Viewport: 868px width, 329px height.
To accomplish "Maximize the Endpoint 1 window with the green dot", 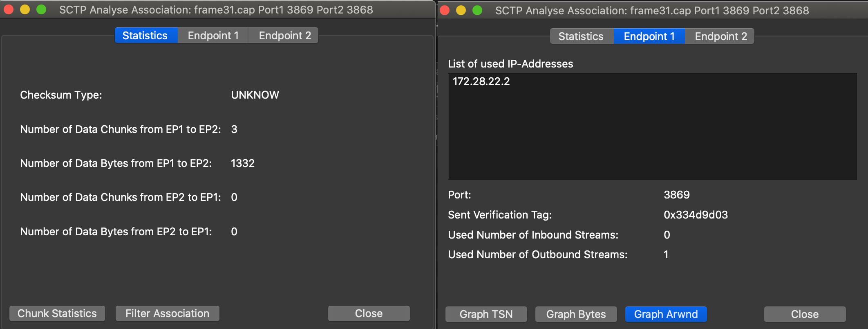I will (477, 10).
